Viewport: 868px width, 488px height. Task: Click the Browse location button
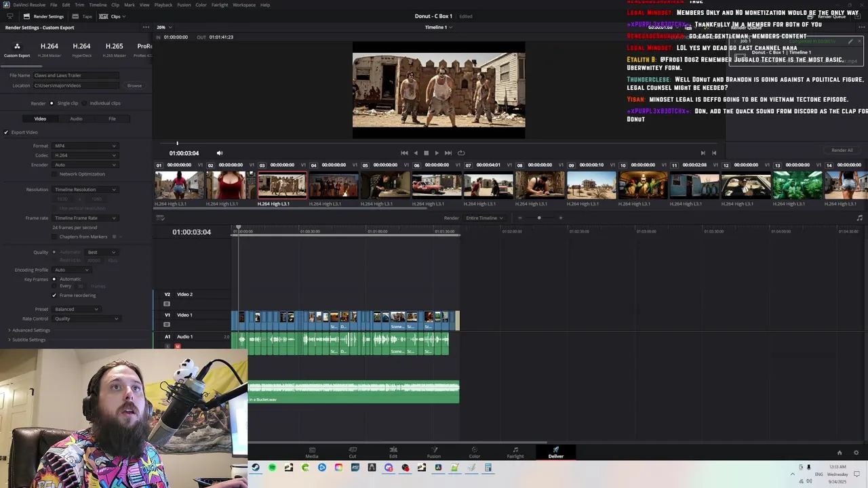(134, 85)
